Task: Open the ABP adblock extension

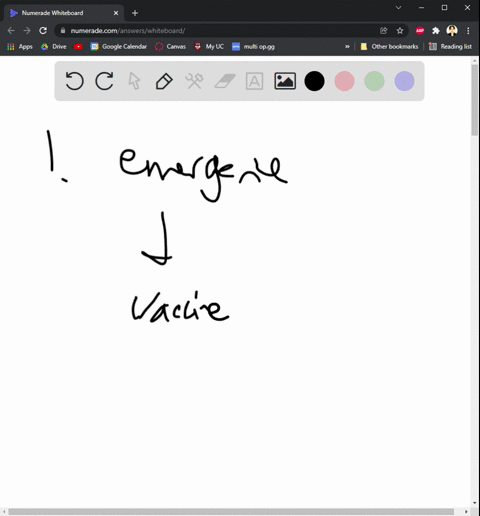Action: coord(420,31)
